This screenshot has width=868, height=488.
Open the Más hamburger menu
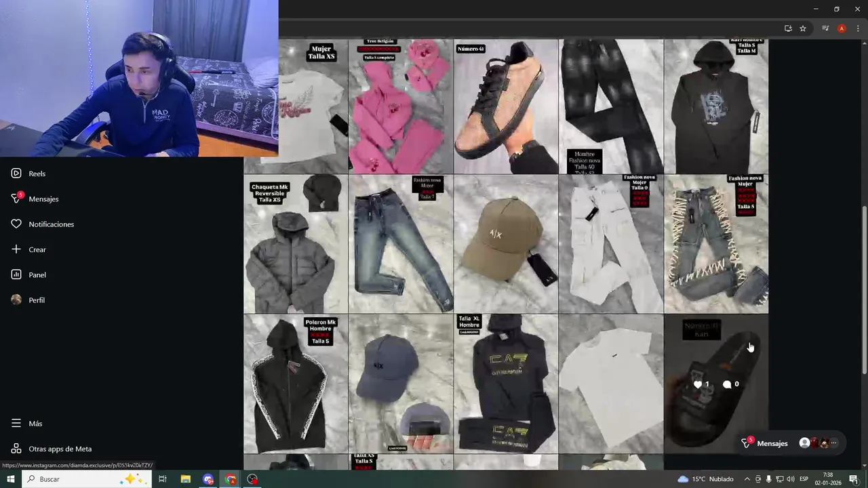point(16,423)
